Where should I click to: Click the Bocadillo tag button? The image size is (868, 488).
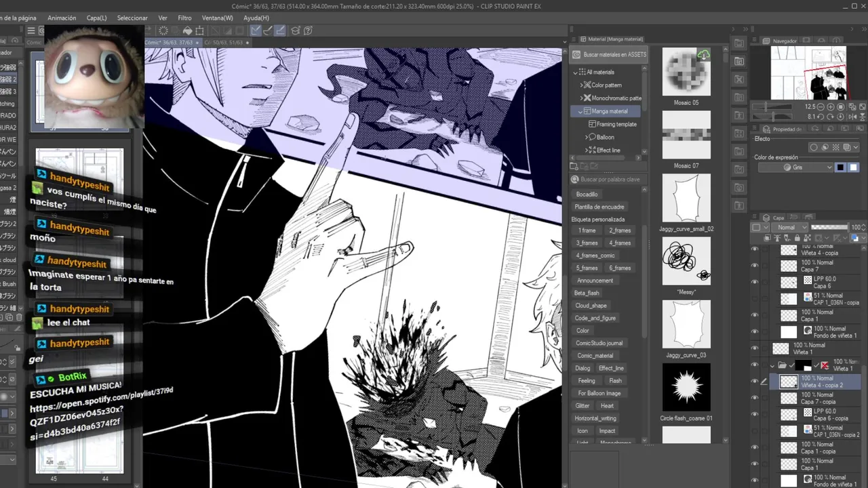pyautogui.click(x=587, y=195)
